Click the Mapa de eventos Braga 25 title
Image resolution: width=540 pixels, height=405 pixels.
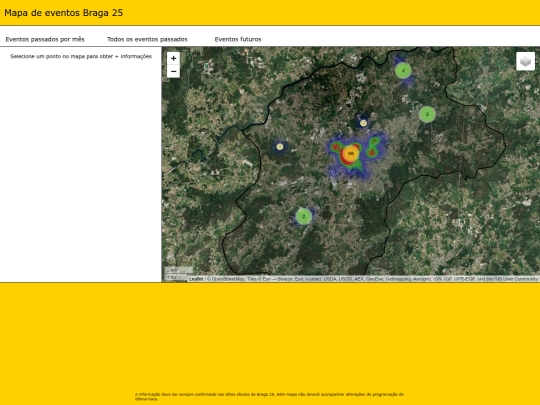pyautogui.click(x=64, y=13)
